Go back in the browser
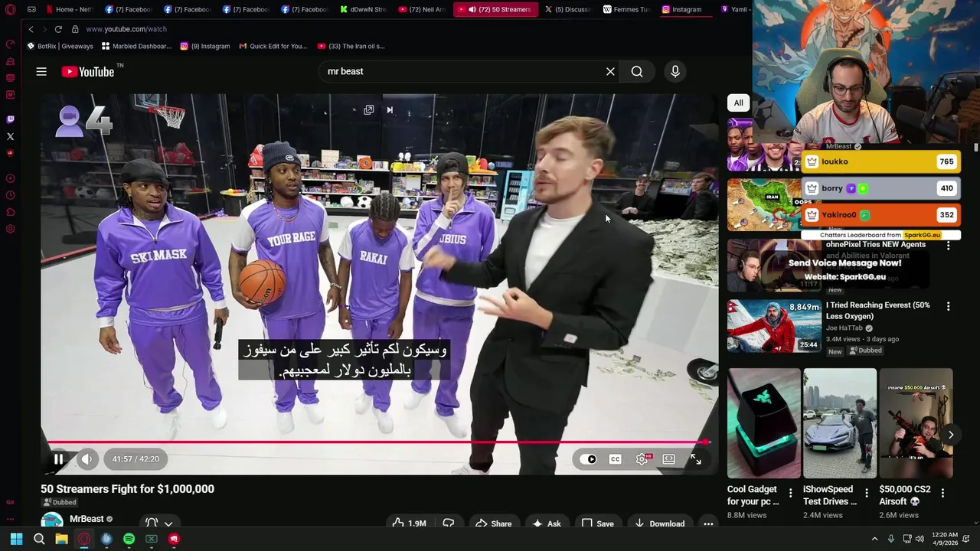Screen dimensions: 980x551 [x=31, y=29]
